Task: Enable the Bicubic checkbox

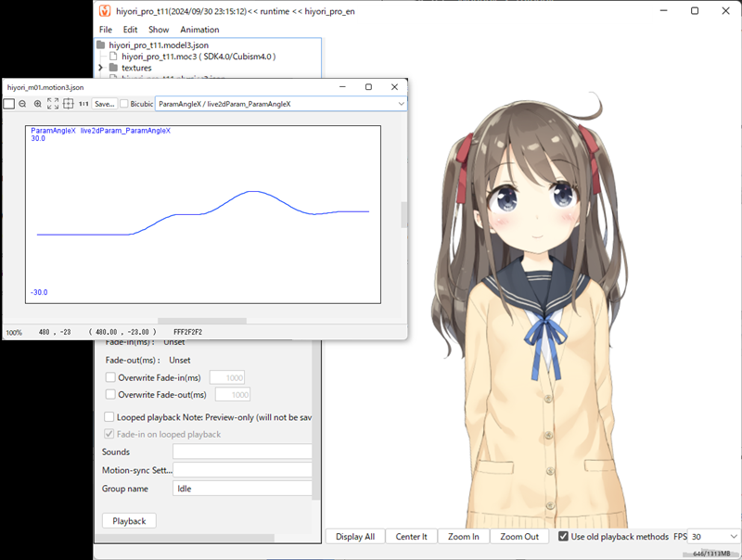Action: tap(124, 104)
